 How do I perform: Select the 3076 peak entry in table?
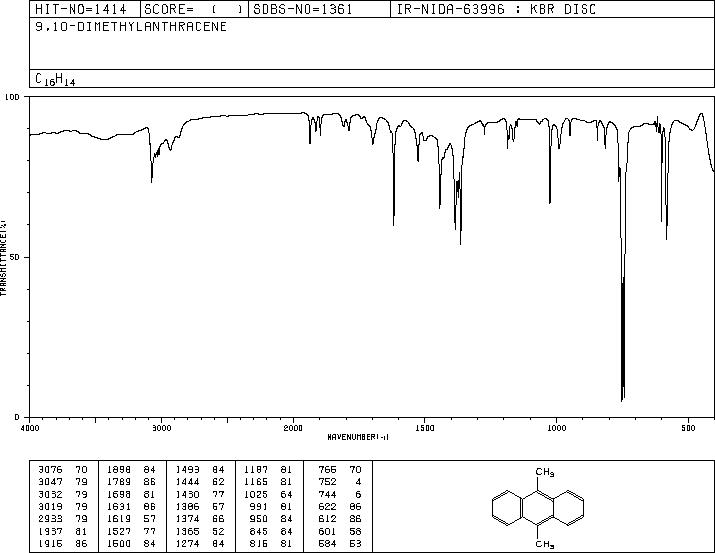point(63,470)
